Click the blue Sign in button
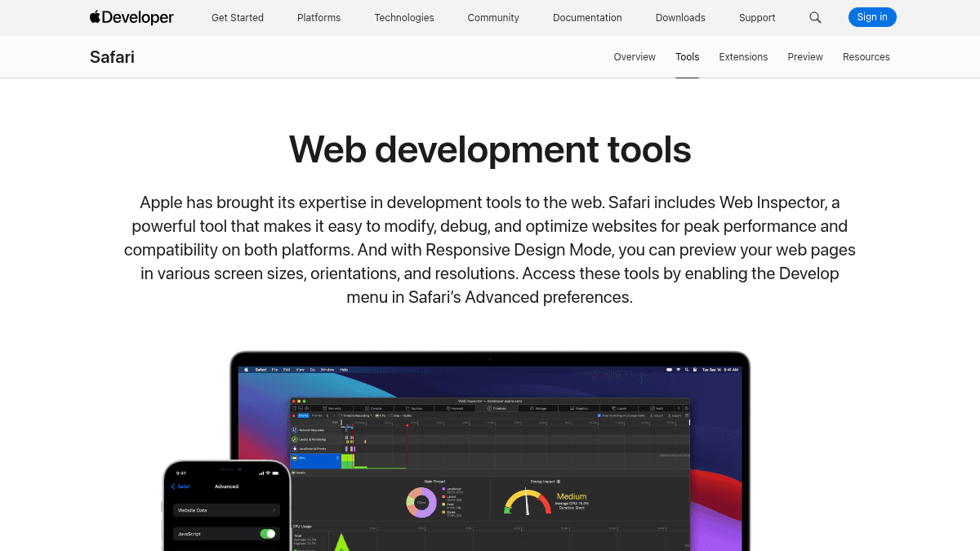The image size is (980, 551). point(872,17)
